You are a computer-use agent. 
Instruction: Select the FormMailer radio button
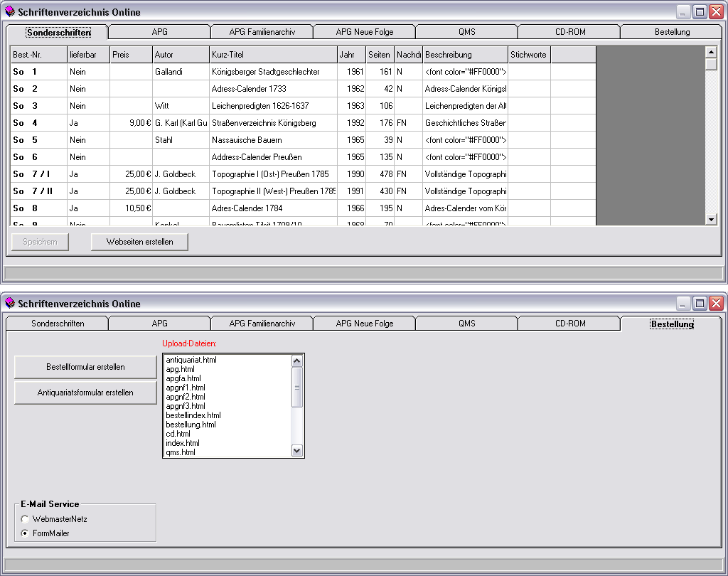pyautogui.click(x=26, y=533)
